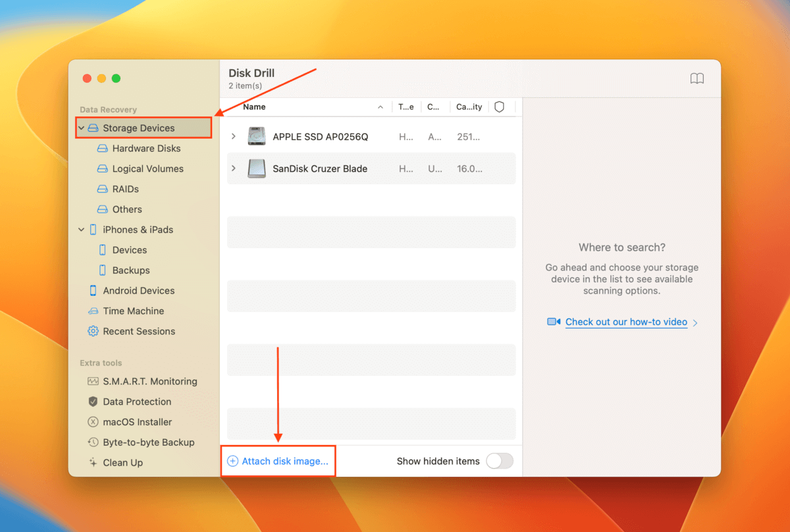Click the RAIDs drive icon

pos(102,190)
